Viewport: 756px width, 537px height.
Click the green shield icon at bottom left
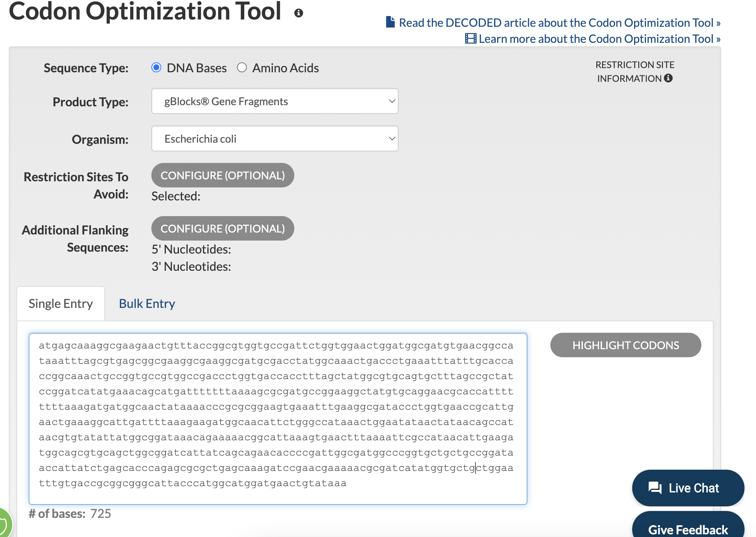coord(4,524)
